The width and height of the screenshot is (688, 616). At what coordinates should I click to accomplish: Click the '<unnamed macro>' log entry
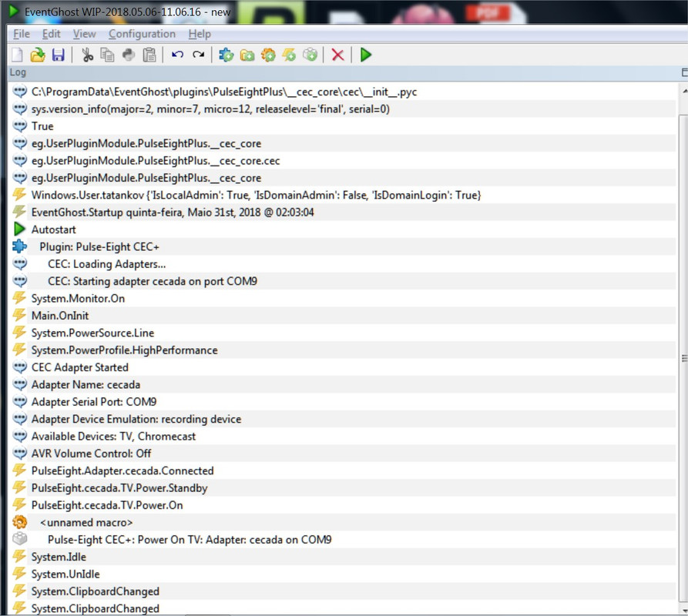pos(344,523)
